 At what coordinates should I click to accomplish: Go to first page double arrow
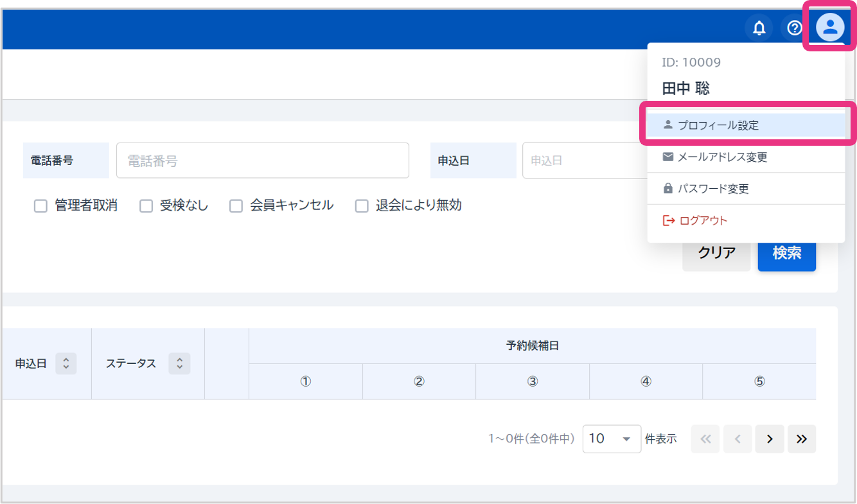(x=705, y=439)
